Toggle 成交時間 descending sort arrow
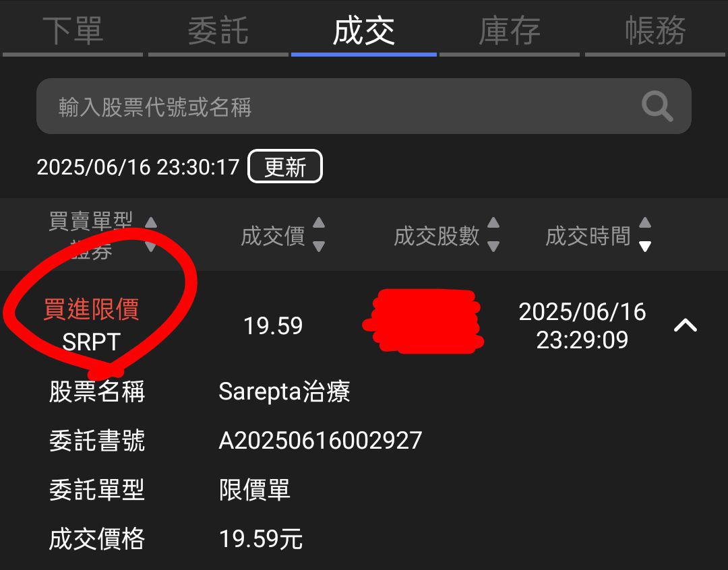The image size is (728, 570). pos(645,246)
